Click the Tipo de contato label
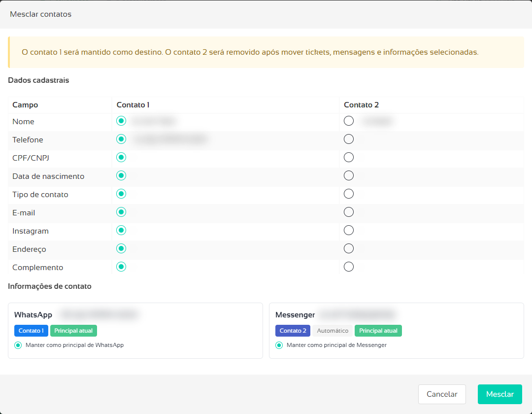The width and height of the screenshot is (532, 414). (x=40, y=195)
